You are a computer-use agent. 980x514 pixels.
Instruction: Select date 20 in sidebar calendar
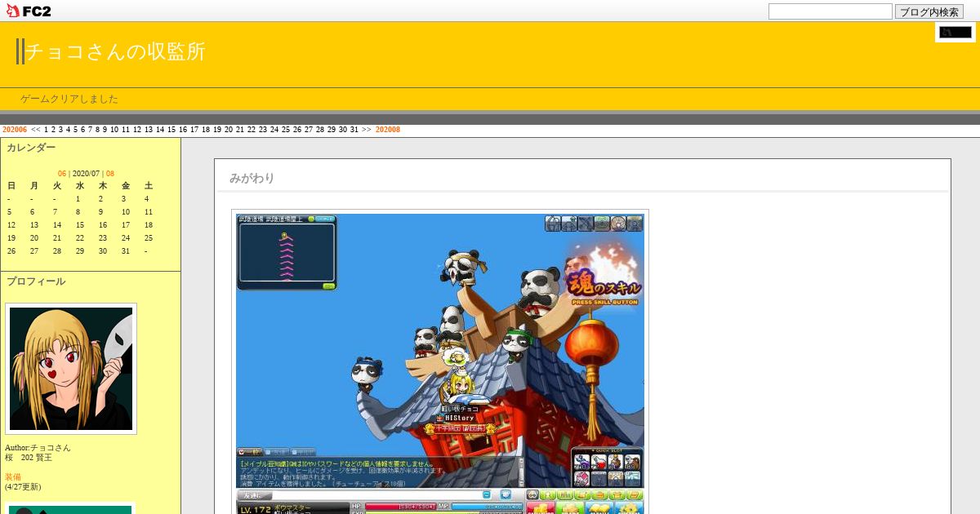click(x=33, y=238)
